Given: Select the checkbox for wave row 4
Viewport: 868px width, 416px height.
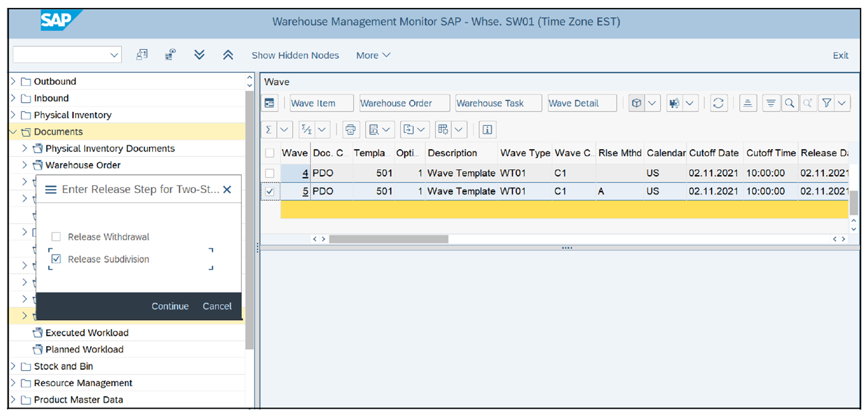Looking at the screenshot, I should click(x=270, y=173).
